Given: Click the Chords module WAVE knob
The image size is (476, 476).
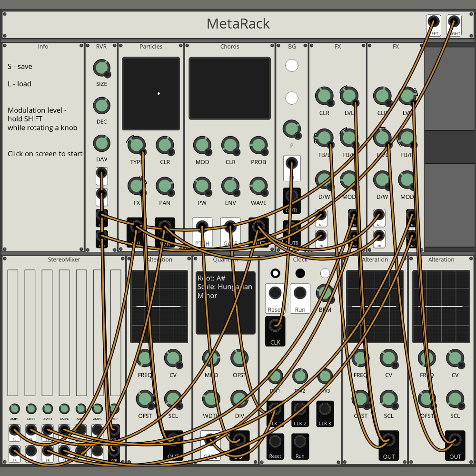Looking at the screenshot, I should coord(258,186).
